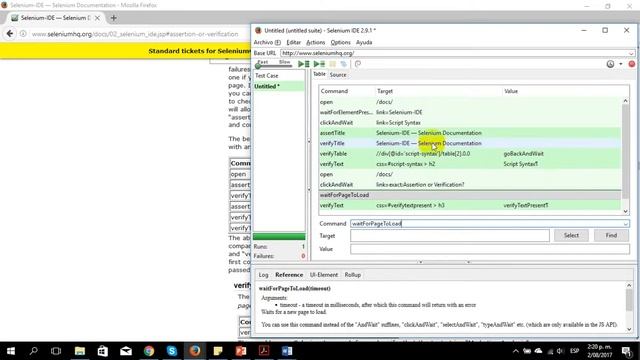Select the verifyTable command row

click(470, 154)
